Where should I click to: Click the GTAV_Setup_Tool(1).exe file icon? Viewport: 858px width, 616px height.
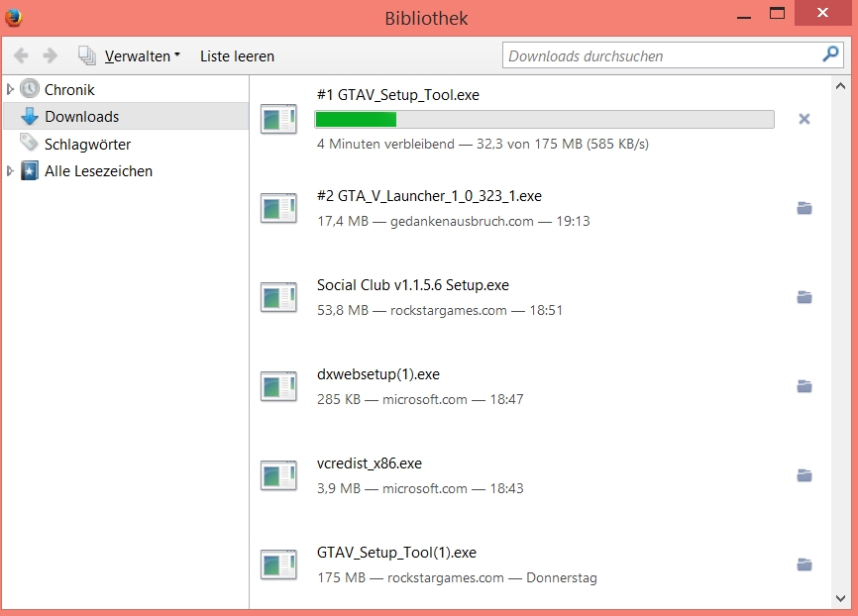[278, 565]
